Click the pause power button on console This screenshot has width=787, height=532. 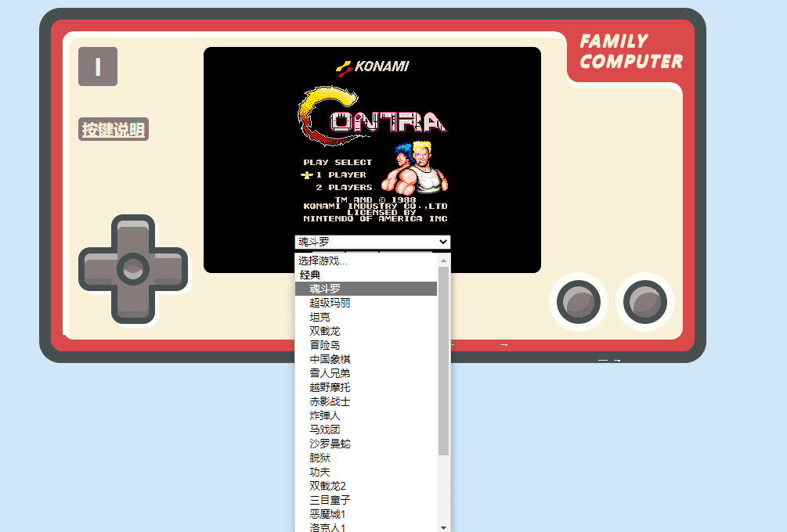pos(98,66)
